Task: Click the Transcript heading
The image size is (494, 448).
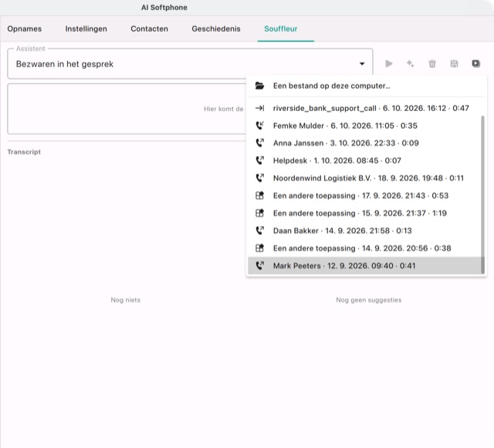Action: (x=24, y=152)
